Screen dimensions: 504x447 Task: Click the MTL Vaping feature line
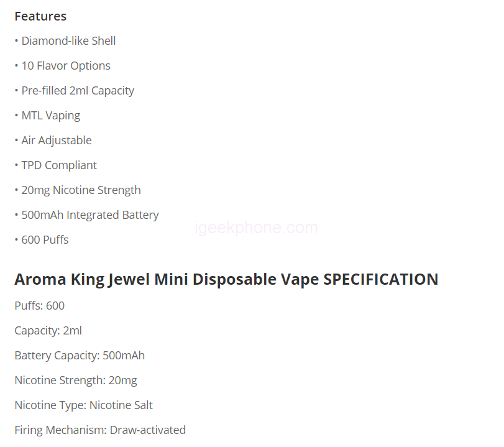tap(50, 116)
